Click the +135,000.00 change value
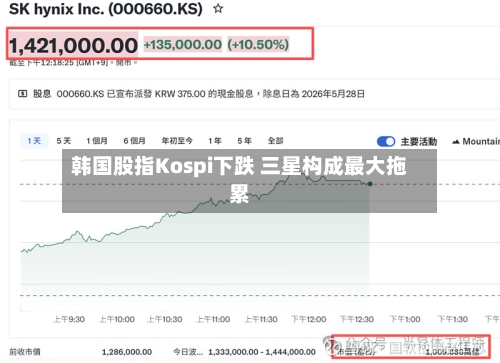Viewport: 500px width, 363px height. pos(183,45)
